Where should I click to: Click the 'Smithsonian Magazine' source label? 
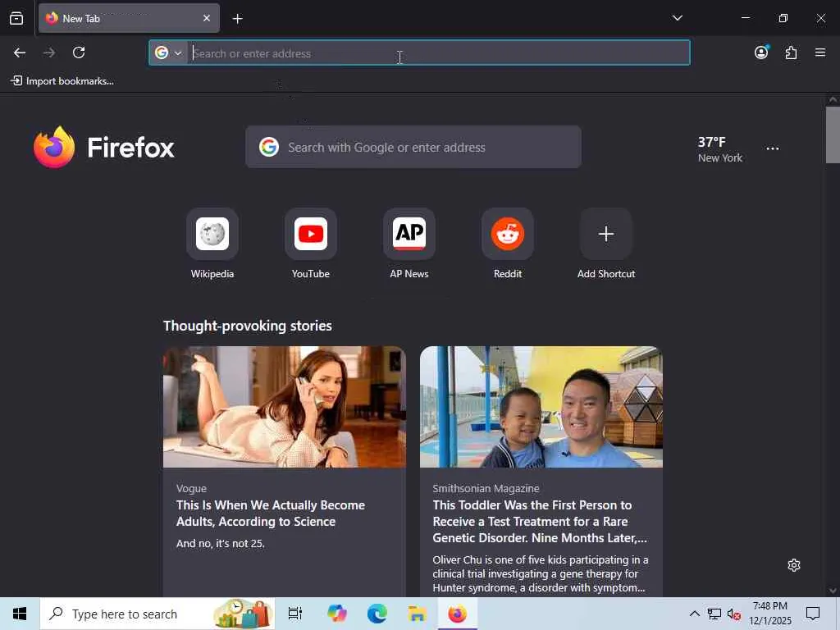pyautogui.click(x=486, y=489)
